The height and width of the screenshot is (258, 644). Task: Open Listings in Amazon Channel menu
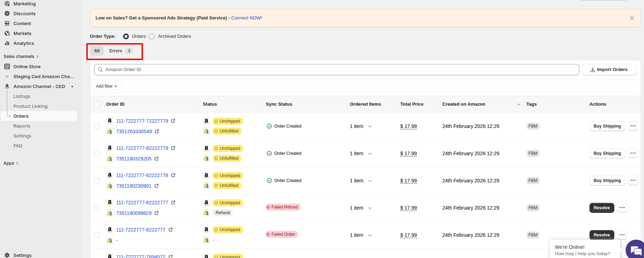(x=22, y=96)
